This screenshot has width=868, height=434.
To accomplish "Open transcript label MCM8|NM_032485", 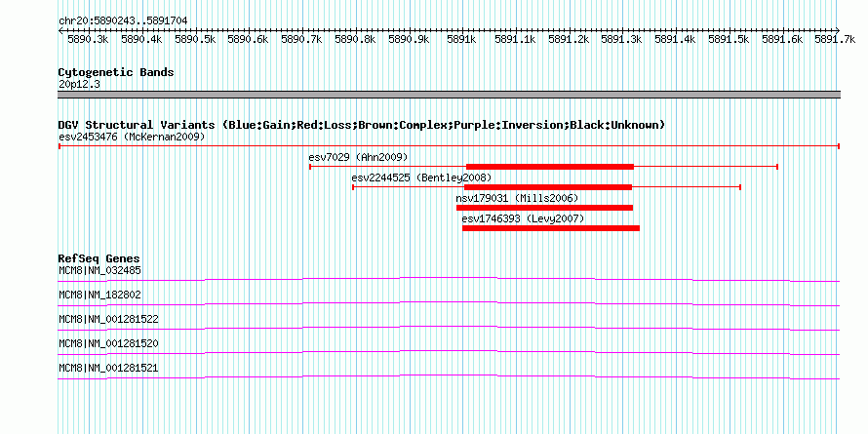I will [99, 271].
